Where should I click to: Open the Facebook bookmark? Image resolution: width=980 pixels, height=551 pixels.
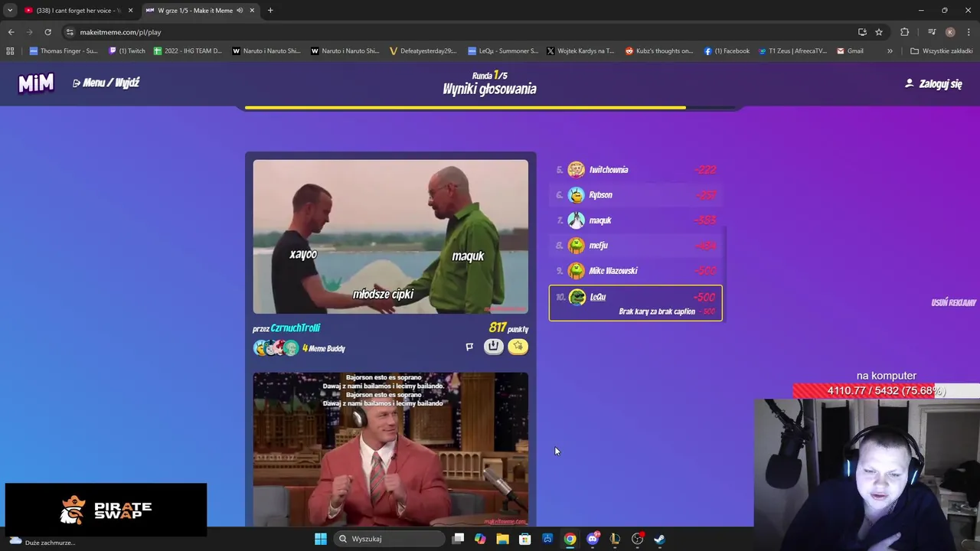pyautogui.click(x=727, y=51)
